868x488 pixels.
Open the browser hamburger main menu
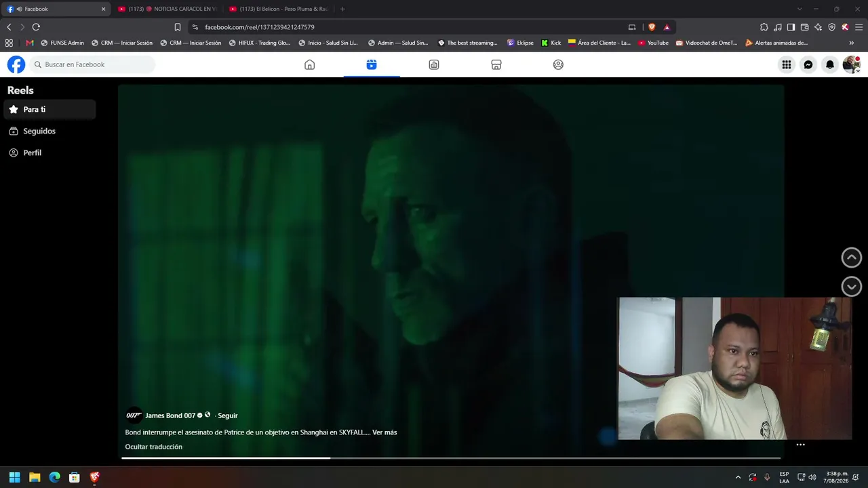coord(859,27)
